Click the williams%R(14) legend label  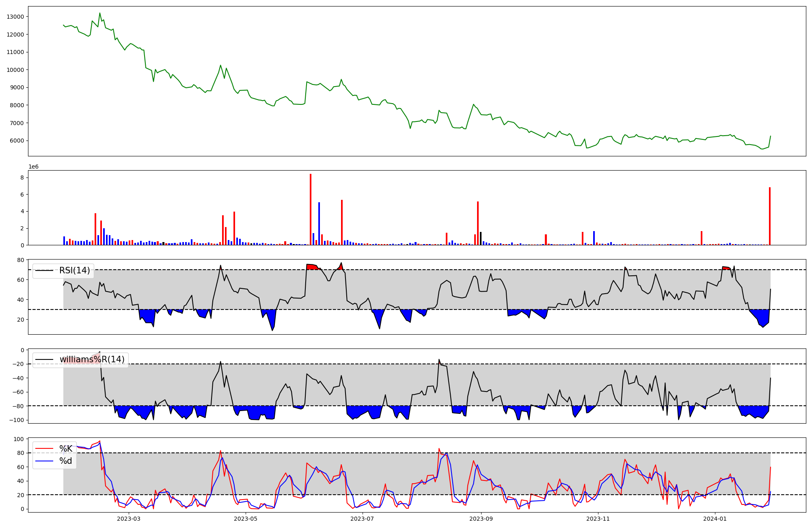point(92,359)
